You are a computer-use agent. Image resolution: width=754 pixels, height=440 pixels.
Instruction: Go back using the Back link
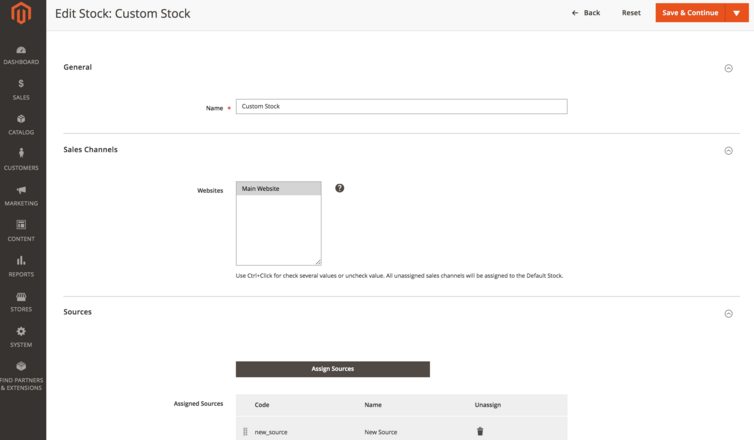[587, 13]
